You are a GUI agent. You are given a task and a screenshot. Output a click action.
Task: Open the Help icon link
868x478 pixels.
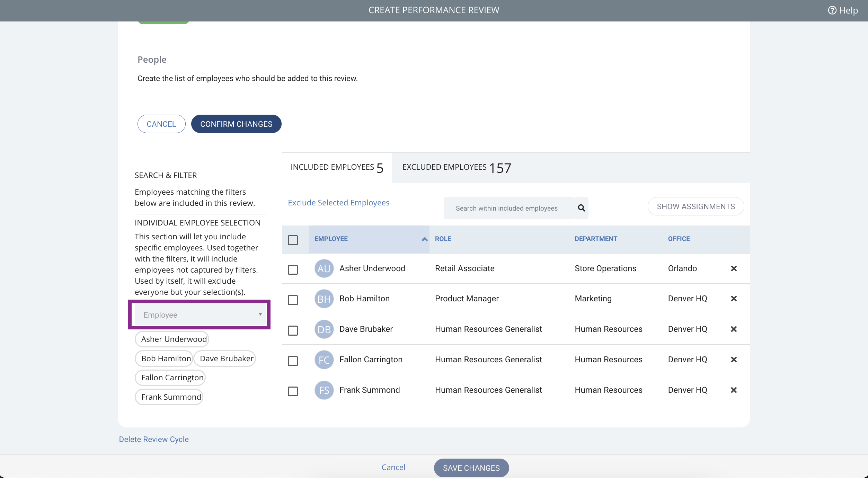[x=843, y=10]
